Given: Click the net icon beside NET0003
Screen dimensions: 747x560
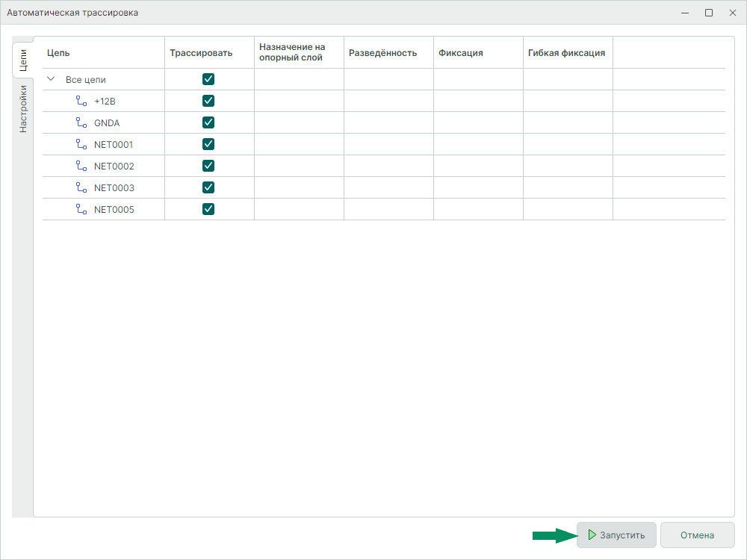Looking at the screenshot, I should pos(81,187).
